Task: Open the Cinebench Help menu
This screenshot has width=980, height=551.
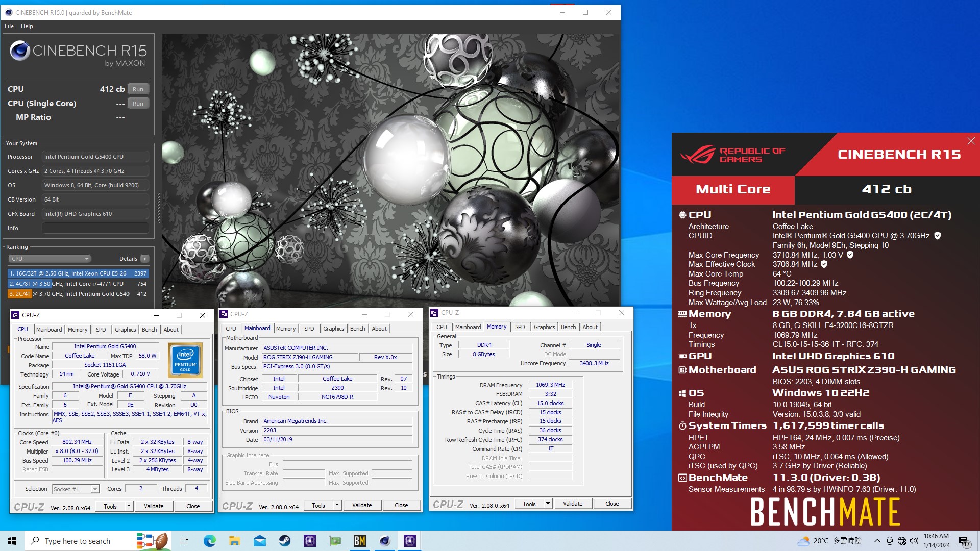Action: click(27, 26)
